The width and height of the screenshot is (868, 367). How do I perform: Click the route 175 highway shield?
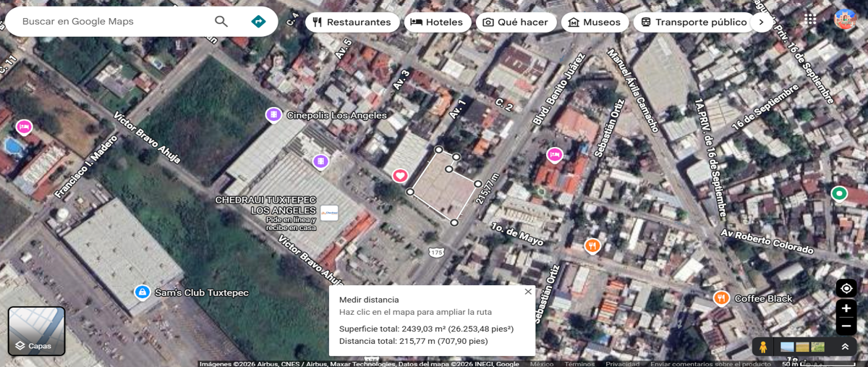[436, 252]
